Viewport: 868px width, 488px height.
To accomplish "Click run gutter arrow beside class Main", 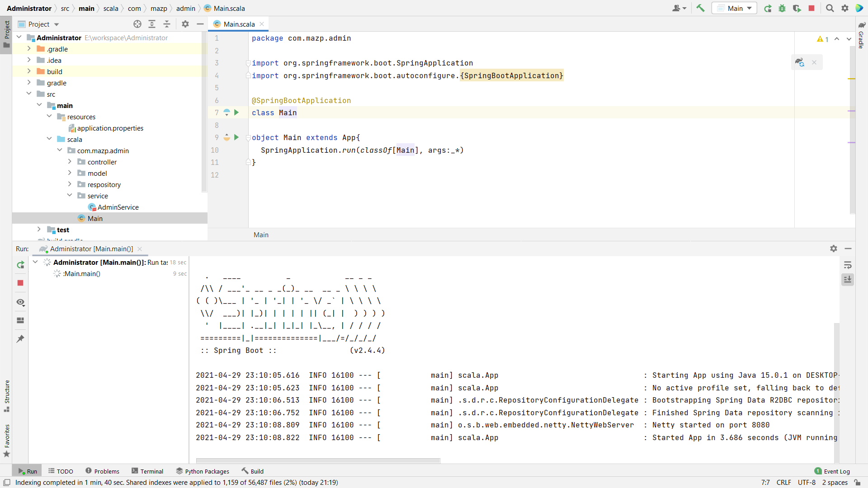I will click(x=236, y=113).
